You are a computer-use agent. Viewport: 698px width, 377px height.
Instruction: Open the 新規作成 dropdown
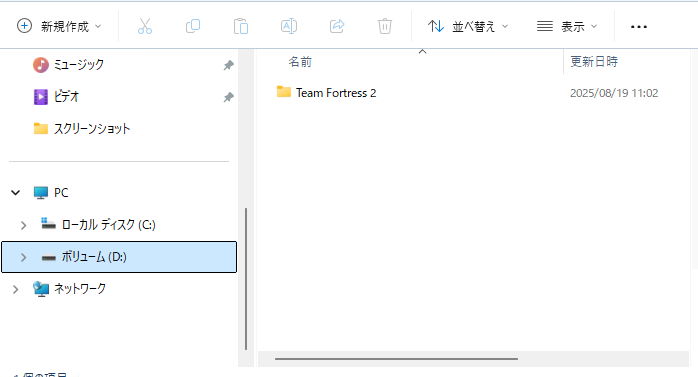[59, 26]
